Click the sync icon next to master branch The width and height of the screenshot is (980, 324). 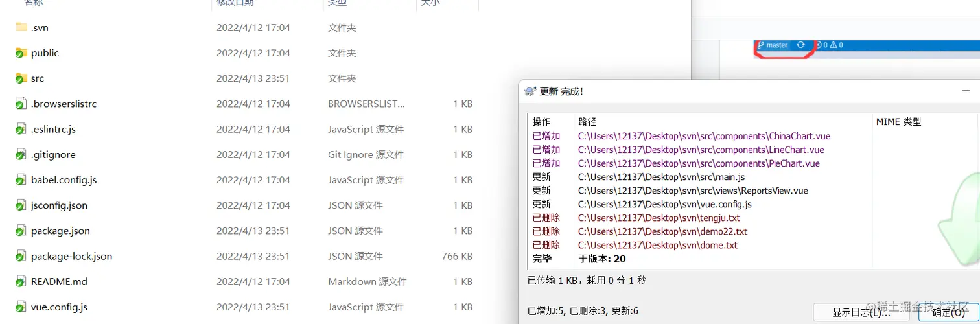[800, 45]
